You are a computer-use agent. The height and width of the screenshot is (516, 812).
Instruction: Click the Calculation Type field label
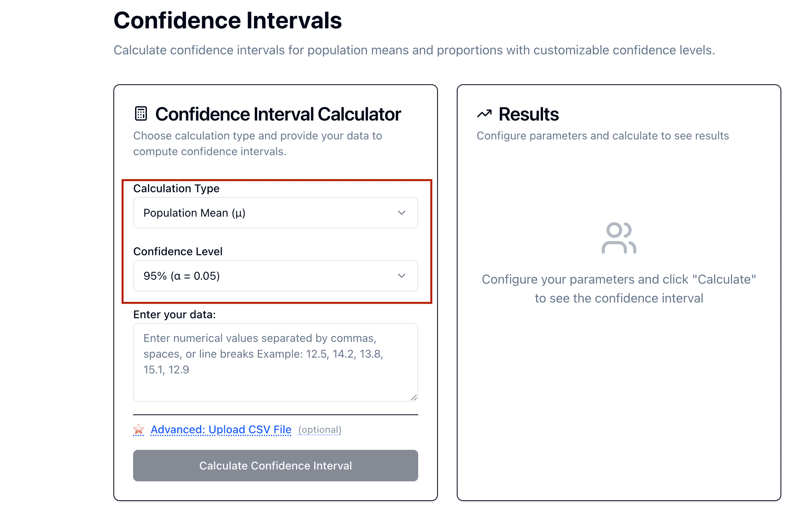(x=176, y=188)
